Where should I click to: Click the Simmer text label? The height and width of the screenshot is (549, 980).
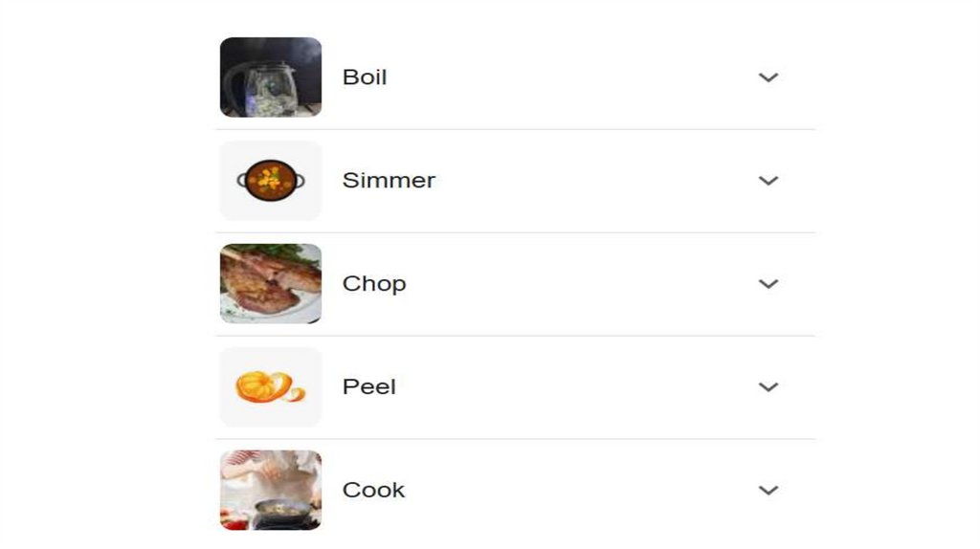[389, 181]
